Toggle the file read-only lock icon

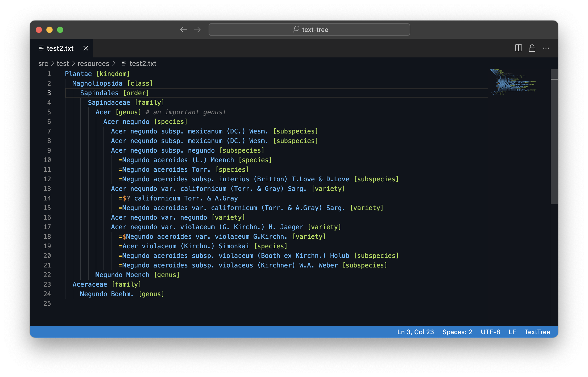(x=532, y=48)
